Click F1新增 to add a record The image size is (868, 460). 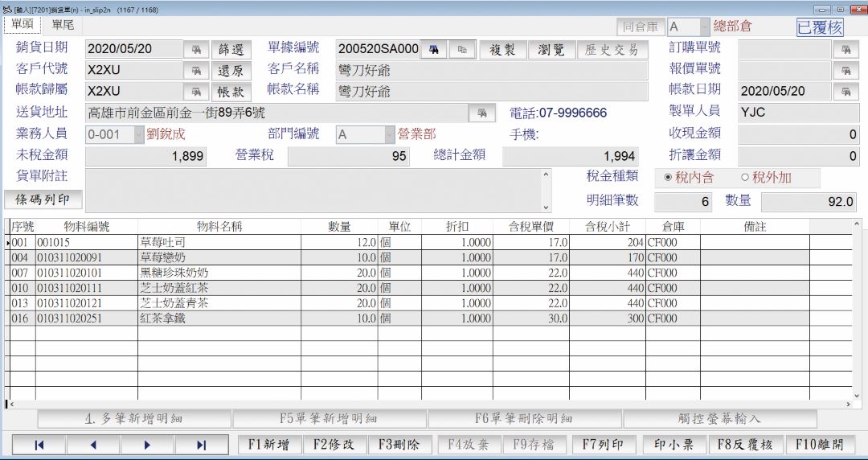pyautogui.click(x=269, y=445)
